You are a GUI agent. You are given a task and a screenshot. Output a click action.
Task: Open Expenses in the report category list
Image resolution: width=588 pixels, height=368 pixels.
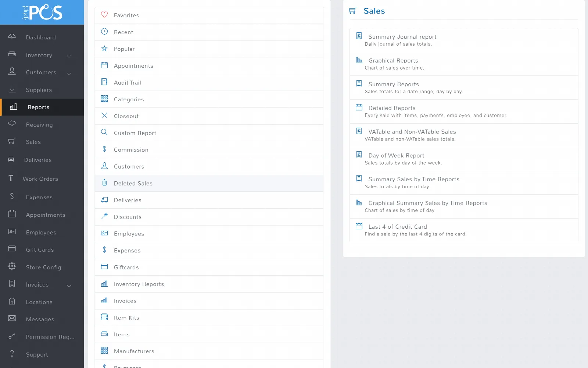tap(209, 251)
